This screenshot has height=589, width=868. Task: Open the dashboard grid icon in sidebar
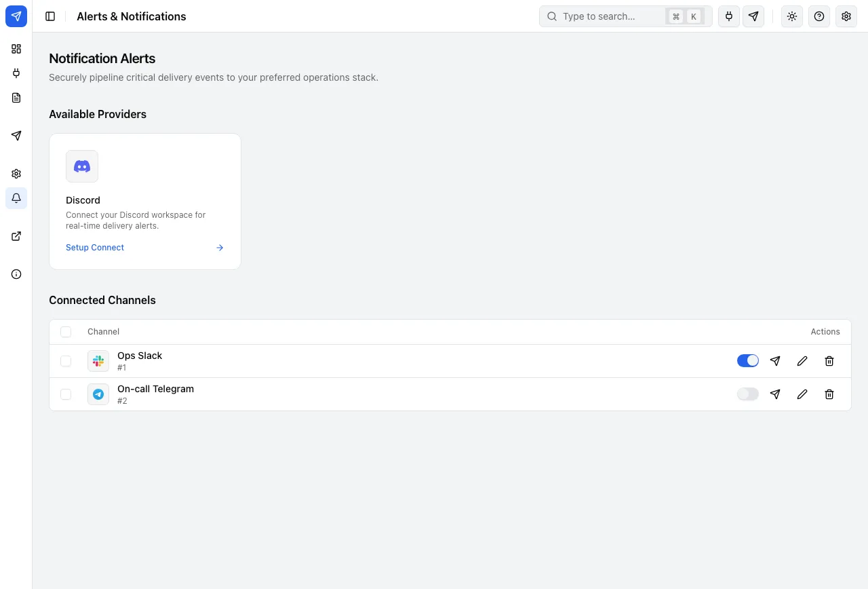(16, 49)
